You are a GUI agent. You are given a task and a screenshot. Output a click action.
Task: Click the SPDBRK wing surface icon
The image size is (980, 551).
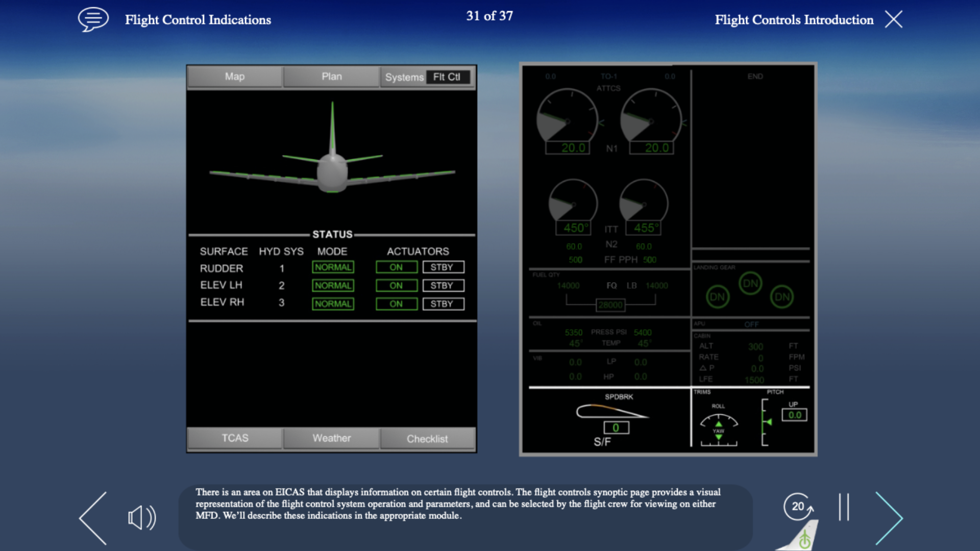[x=611, y=411]
